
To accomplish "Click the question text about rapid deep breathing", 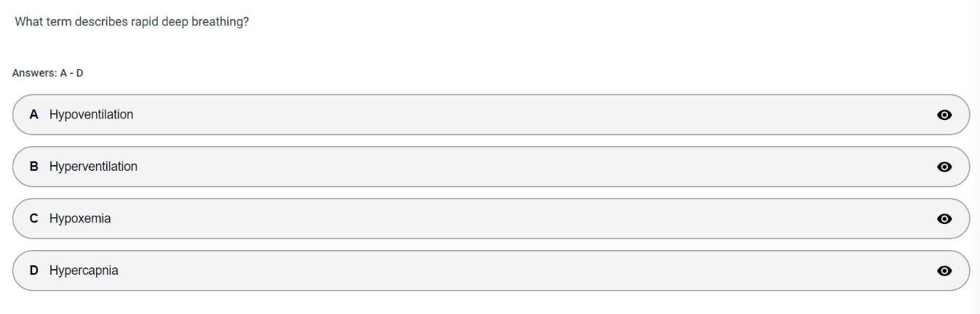I will click(132, 23).
